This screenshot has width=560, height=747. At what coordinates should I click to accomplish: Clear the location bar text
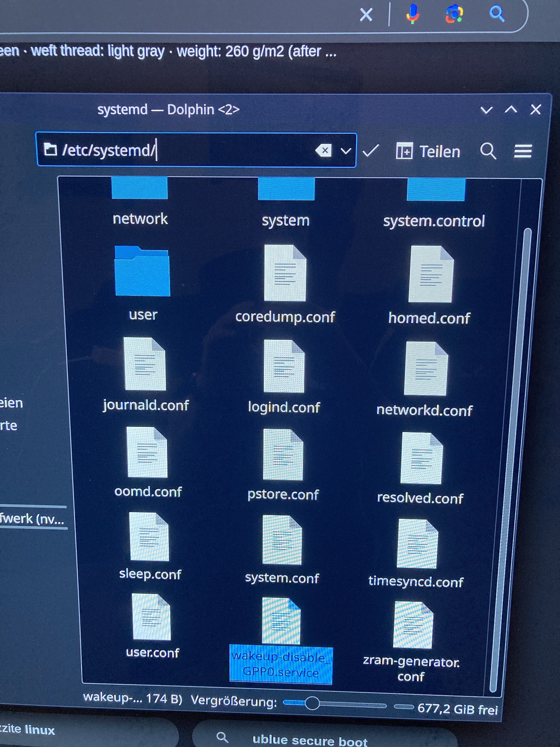coord(323,150)
